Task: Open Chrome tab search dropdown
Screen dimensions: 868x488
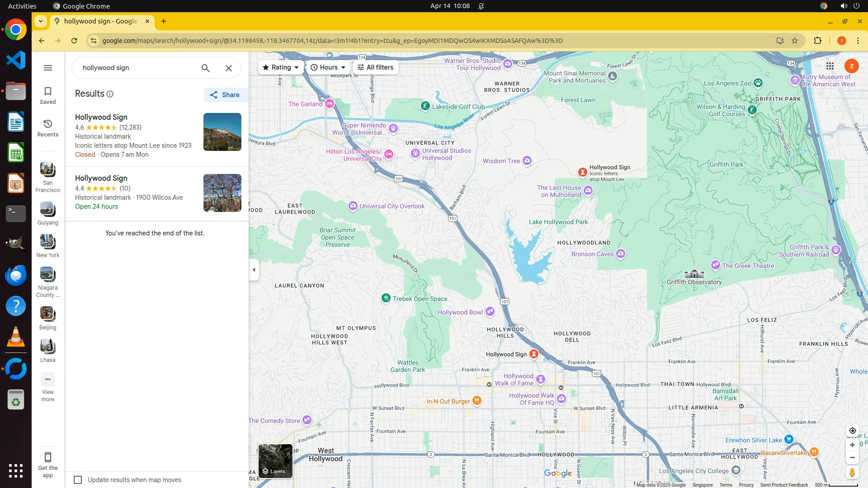Action: (x=41, y=21)
